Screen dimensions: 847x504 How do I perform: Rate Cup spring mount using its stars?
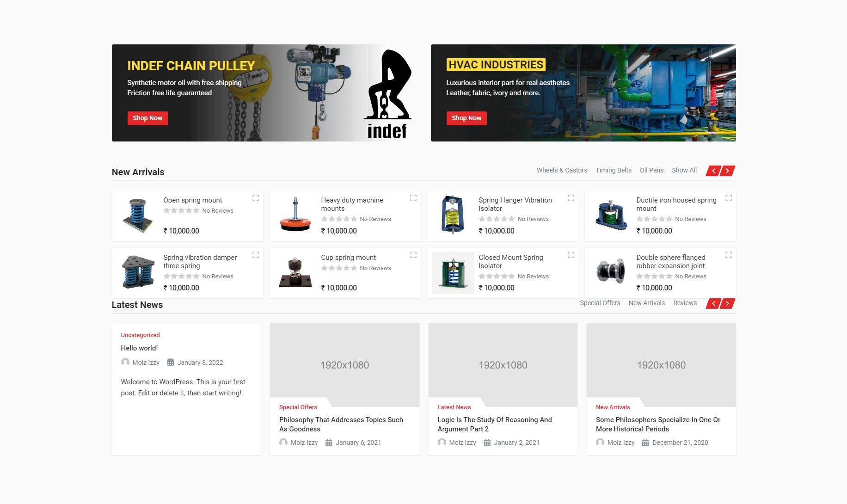click(x=339, y=268)
